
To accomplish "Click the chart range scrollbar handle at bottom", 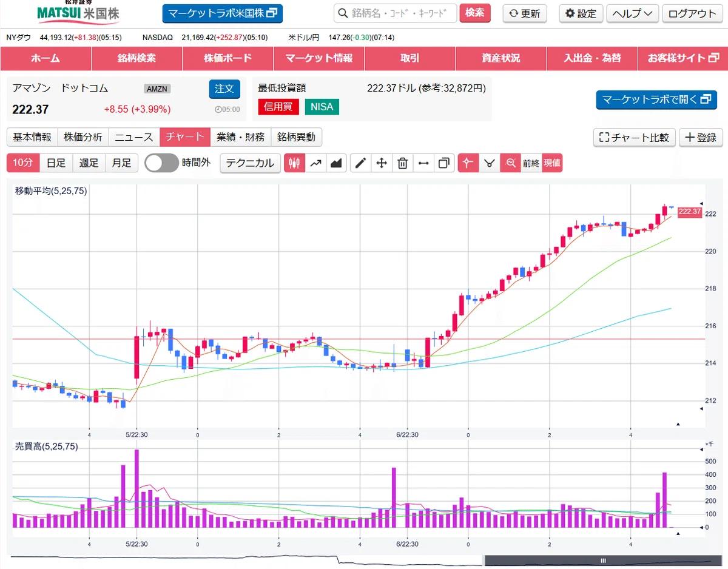I will (603, 560).
